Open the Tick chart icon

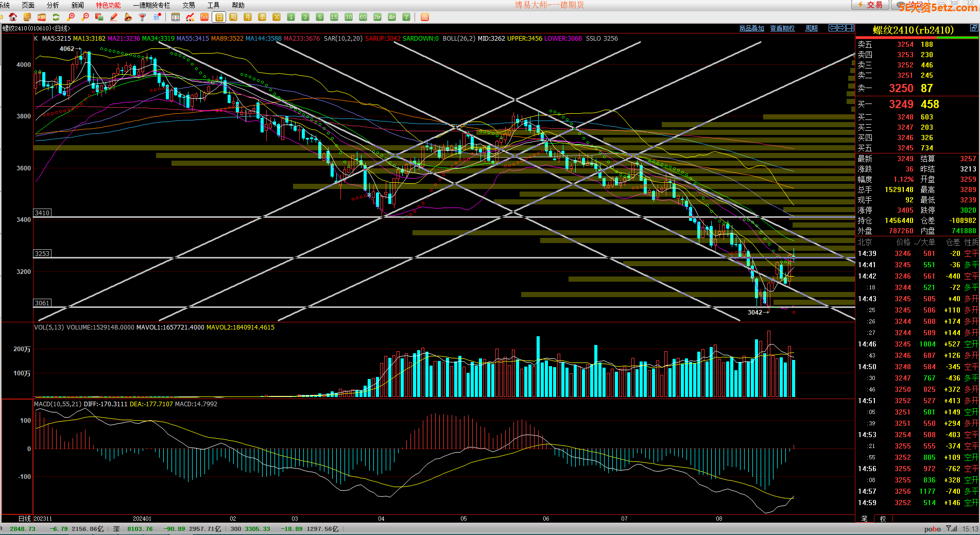(x=204, y=17)
